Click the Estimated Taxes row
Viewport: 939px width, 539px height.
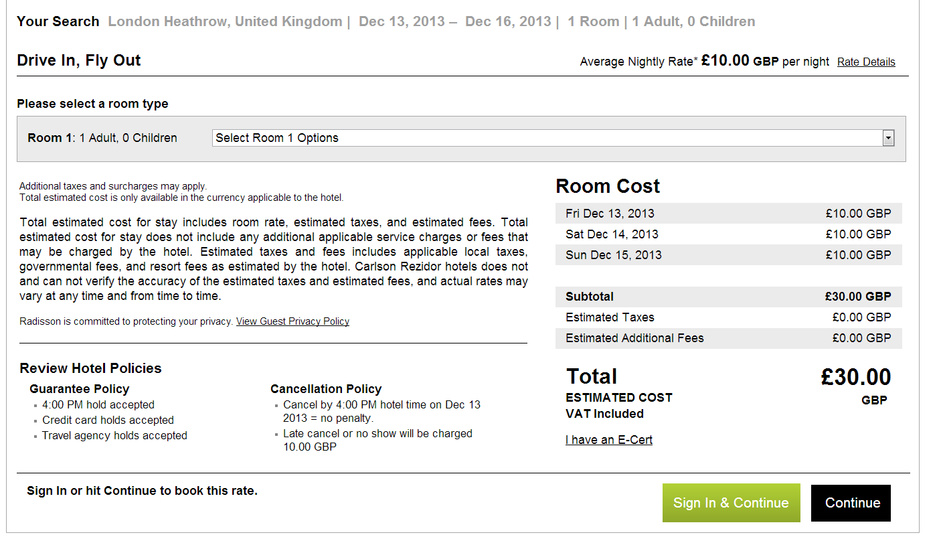728,317
